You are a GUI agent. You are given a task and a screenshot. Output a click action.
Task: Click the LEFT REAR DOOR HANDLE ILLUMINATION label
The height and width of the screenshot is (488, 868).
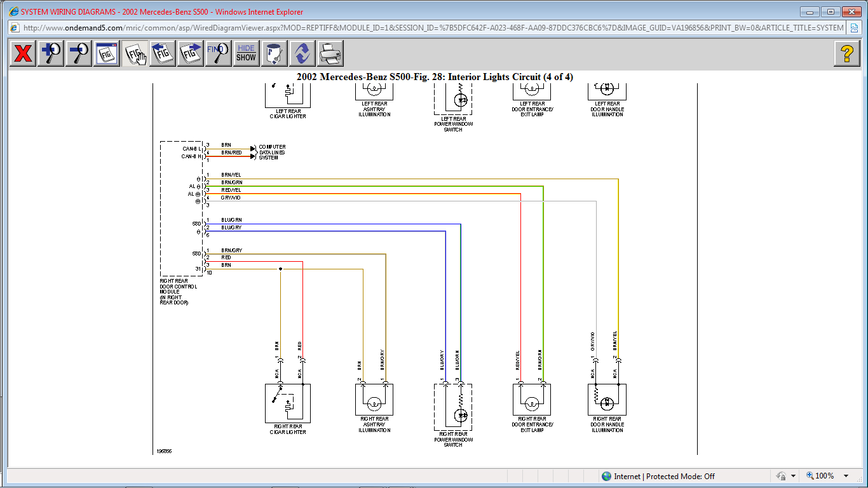click(x=607, y=109)
